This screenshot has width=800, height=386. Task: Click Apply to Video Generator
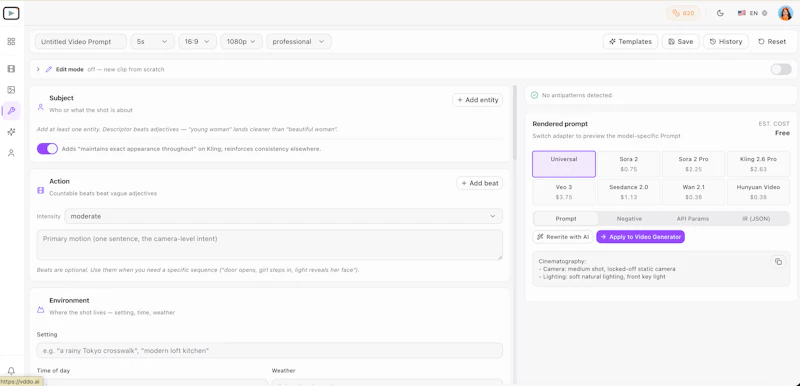pyautogui.click(x=640, y=237)
